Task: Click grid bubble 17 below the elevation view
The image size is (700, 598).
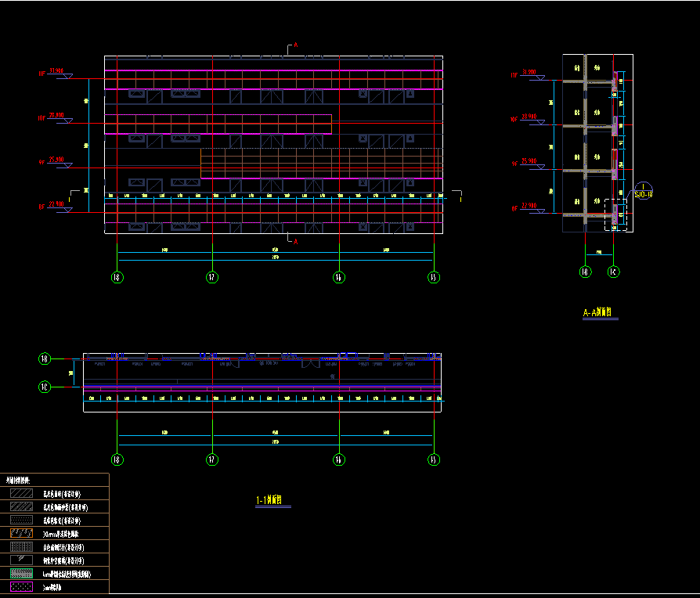Action: [x=212, y=277]
